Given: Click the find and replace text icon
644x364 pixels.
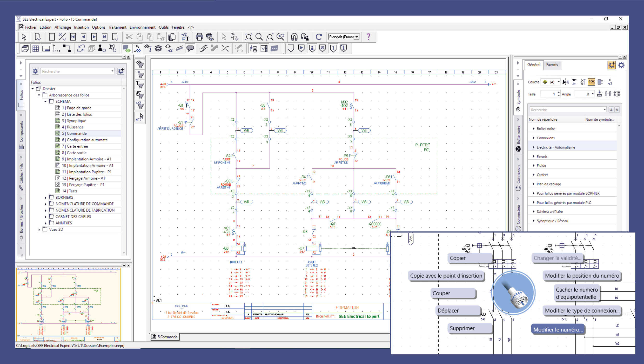Looking at the screenshot, I should (x=185, y=37).
